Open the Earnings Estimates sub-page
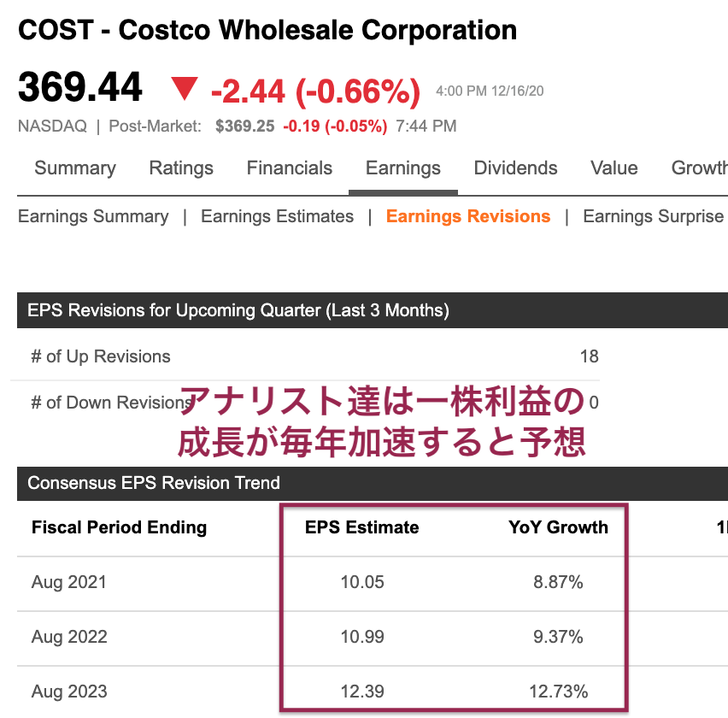The width and height of the screenshot is (728, 718). point(277,216)
